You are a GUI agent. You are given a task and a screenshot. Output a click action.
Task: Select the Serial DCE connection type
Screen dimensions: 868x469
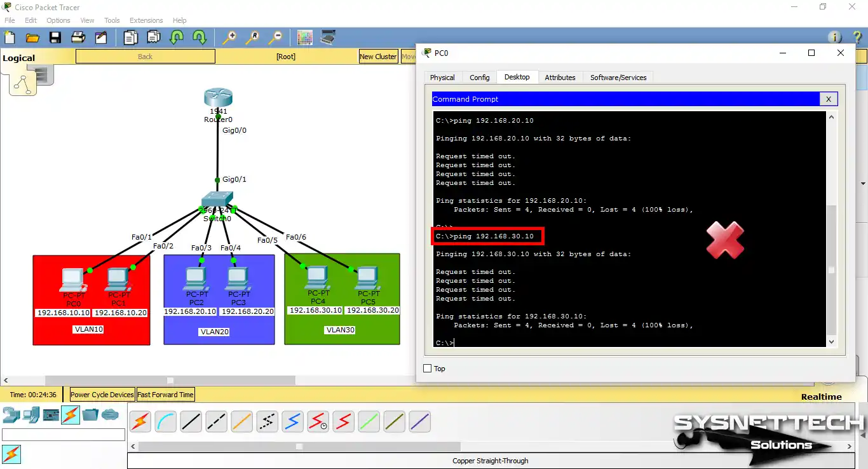coord(318,421)
